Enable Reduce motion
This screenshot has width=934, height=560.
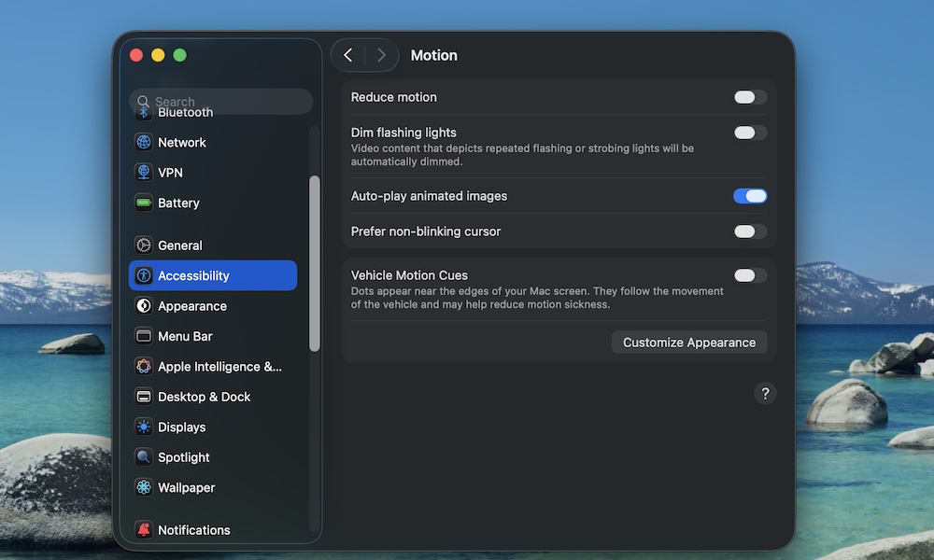(750, 97)
